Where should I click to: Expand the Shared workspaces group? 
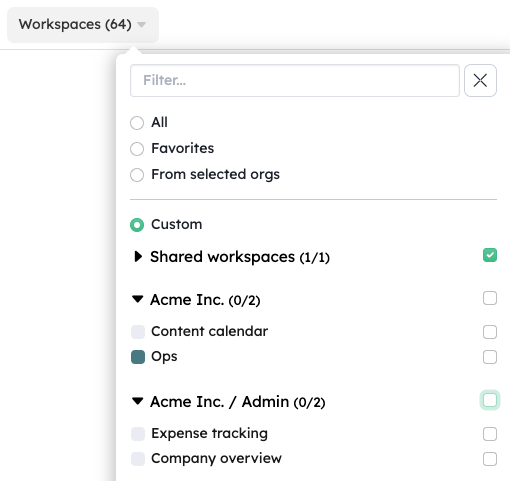[138, 256]
